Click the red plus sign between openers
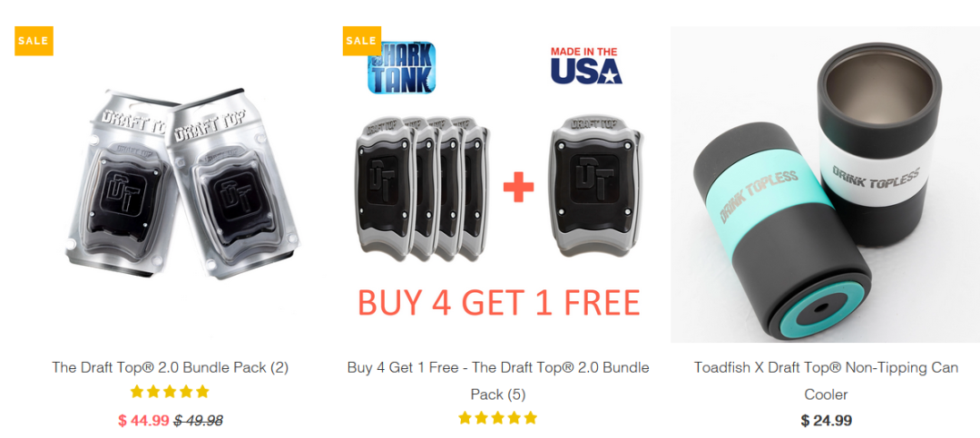 point(519,188)
